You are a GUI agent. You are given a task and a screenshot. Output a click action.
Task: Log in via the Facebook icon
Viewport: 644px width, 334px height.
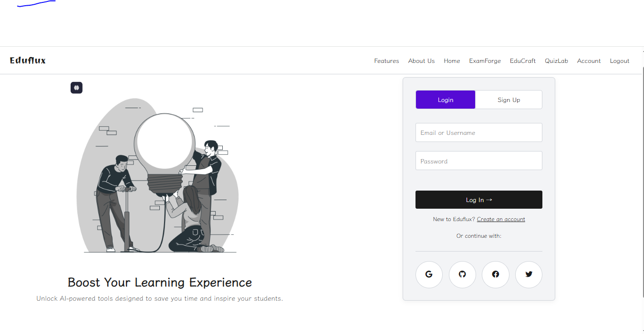495,274
